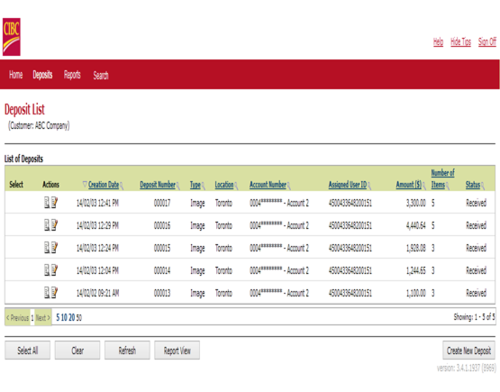Open the Search menu
Screen dimensions: 500x392
(x=101, y=75)
